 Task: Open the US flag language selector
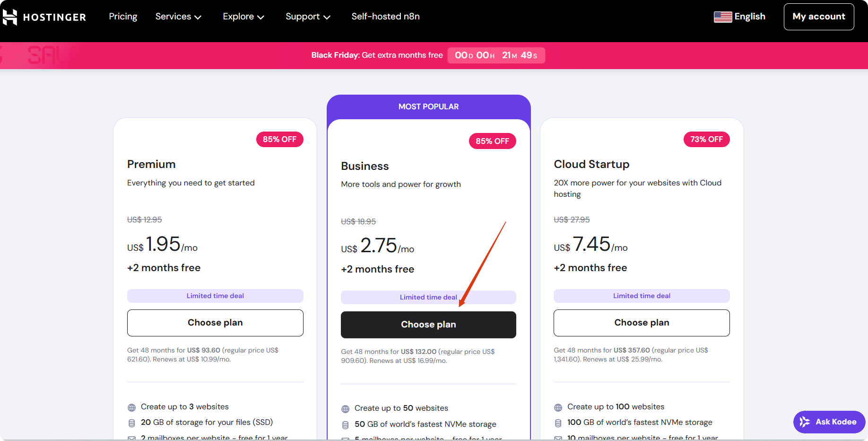click(x=722, y=16)
